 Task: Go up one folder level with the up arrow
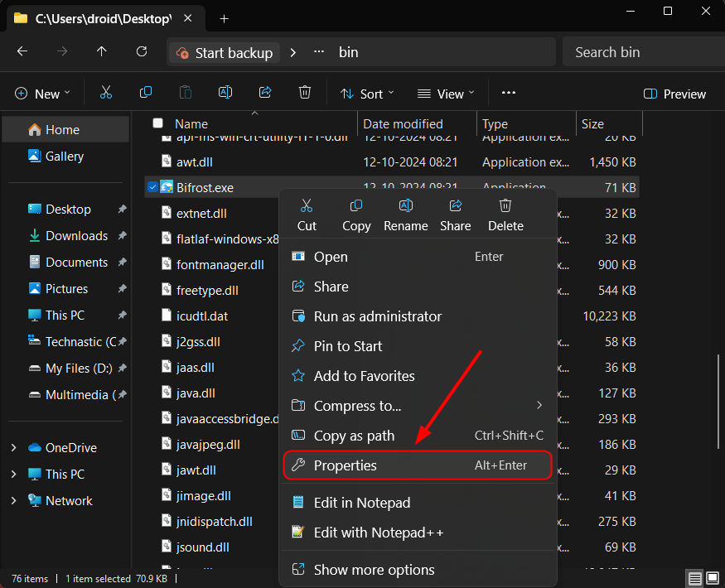pos(102,52)
